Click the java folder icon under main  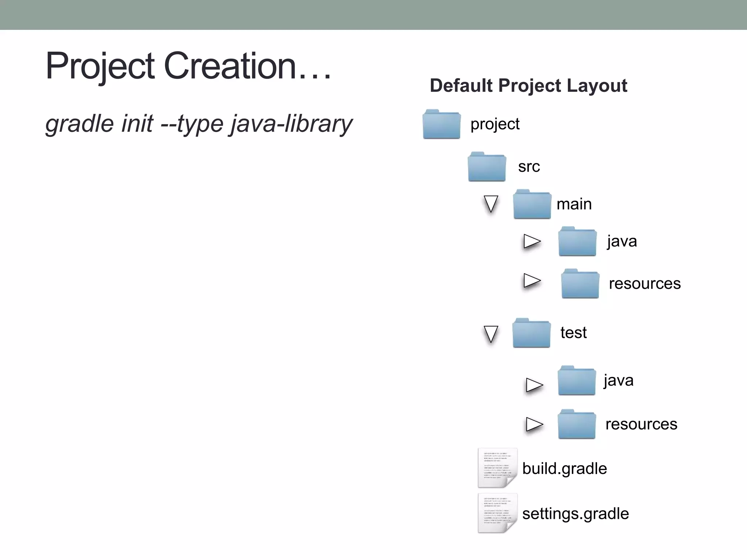point(577,241)
